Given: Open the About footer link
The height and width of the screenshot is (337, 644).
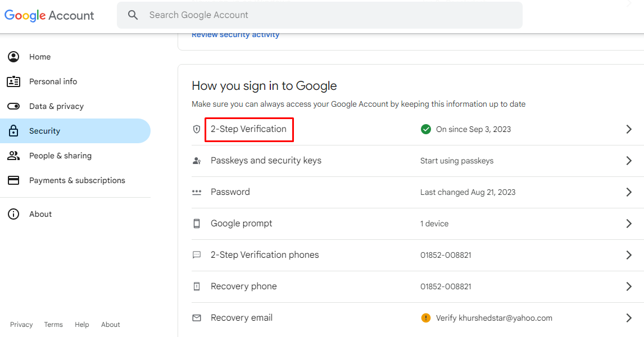Looking at the screenshot, I should (x=111, y=324).
